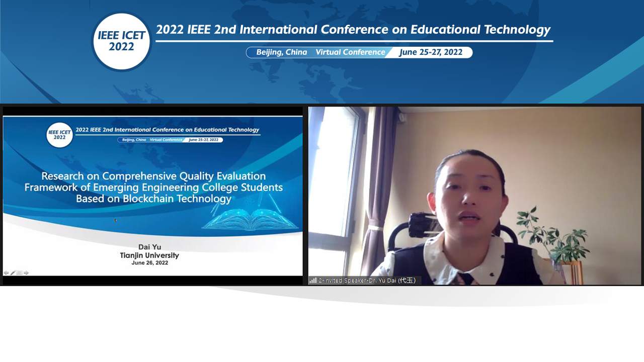This screenshot has width=644, height=362.
Task: Click Virtual Conference in top banner
Action: pyautogui.click(x=350, y=52)
